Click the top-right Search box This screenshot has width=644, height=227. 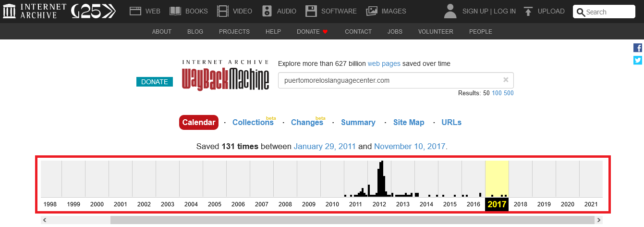click(x=604, y=12)
